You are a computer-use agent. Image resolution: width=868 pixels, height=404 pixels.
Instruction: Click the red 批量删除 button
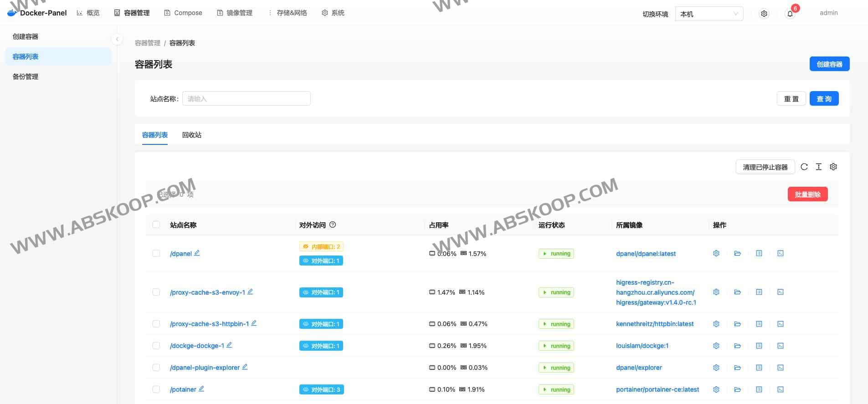tap(807, 194)
